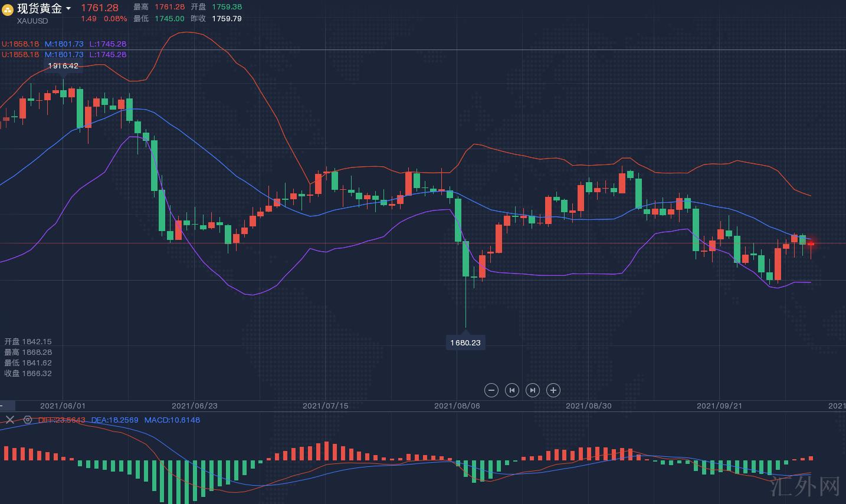Click the gold bar icon beside 现货黄金
Viewport: 846px width, 504px height.
pyautogui.click(x=8, y=10)
